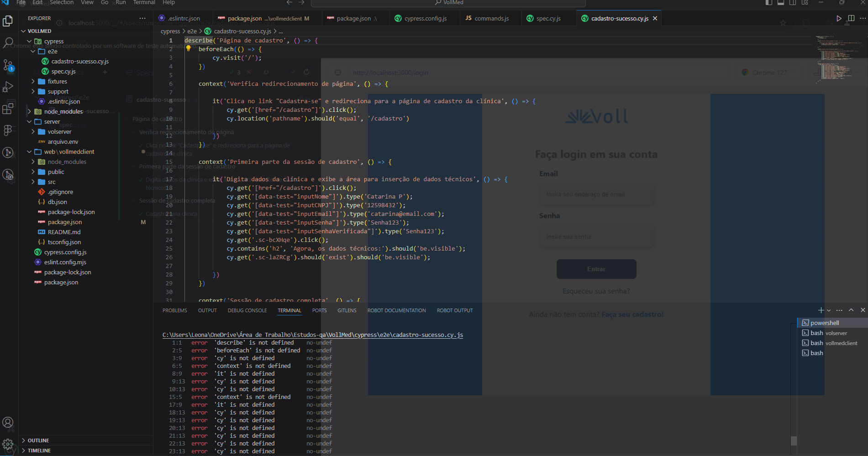868x456 pixels.
Task: Go forward with the navigation arrow
Action: click(x=301, y=3)
